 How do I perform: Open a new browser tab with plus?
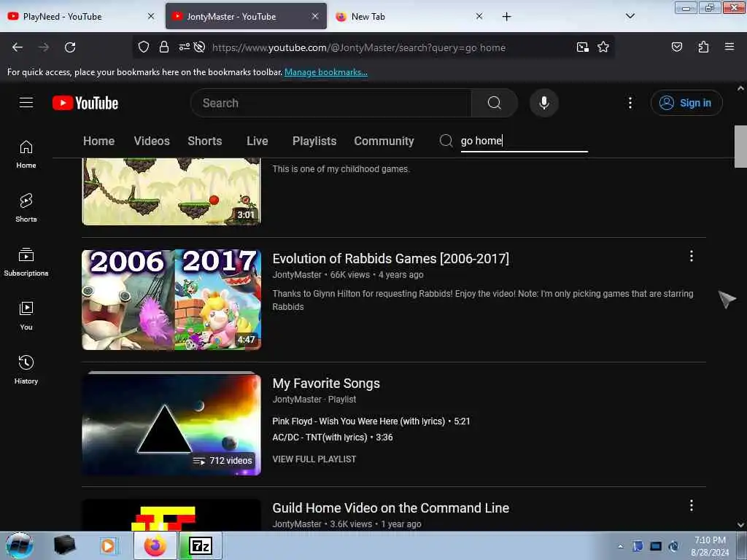506,17
